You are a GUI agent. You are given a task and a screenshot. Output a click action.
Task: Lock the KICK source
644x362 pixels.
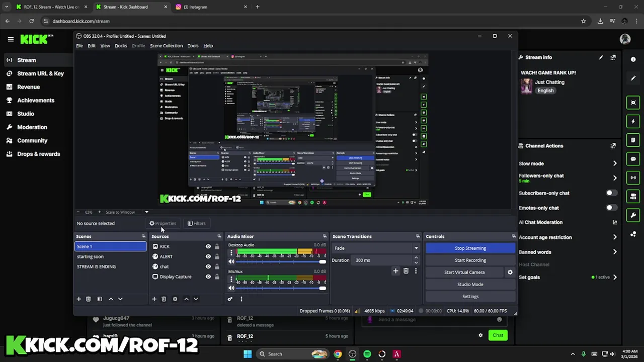pyautogui.click(x=217, y=247)
